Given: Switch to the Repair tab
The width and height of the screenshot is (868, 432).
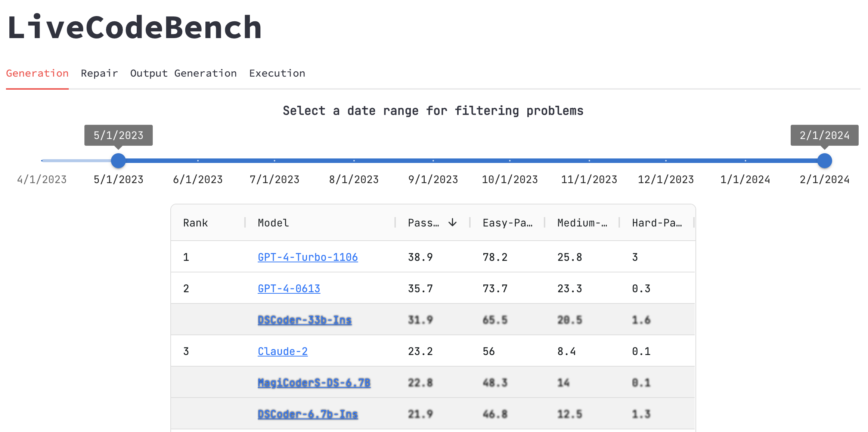Looking at the screenshot, I should tap(99, 73).
